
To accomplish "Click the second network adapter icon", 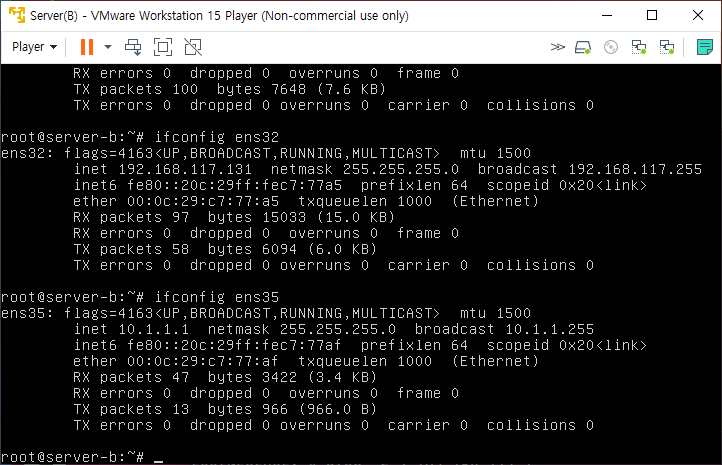I will [667, 47].
